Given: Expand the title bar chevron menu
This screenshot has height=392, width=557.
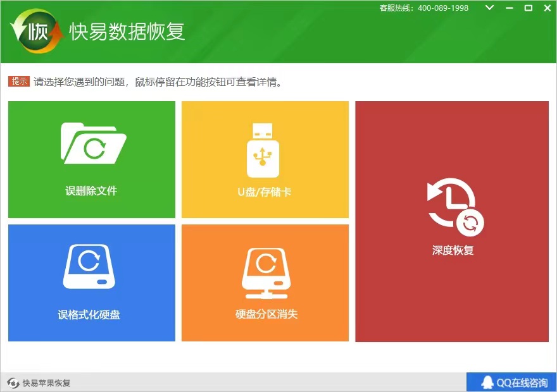Looking at the screenshot, I should pyautogui.click(x=488, y=8).
